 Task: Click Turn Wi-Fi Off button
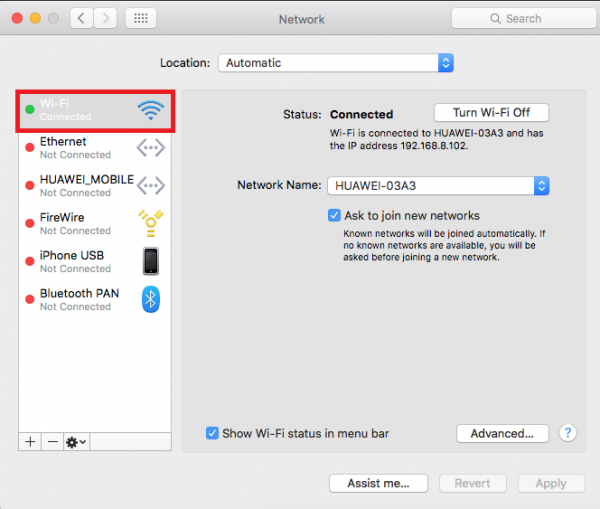coord(491,113)
